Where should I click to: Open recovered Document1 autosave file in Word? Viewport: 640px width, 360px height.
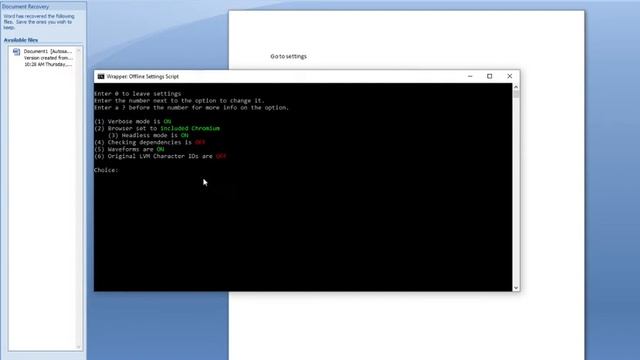tap(47, 58)
